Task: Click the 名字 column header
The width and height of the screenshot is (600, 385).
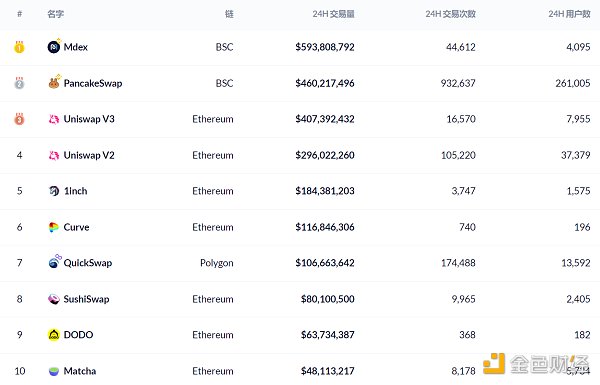Action: coord(55,14)
